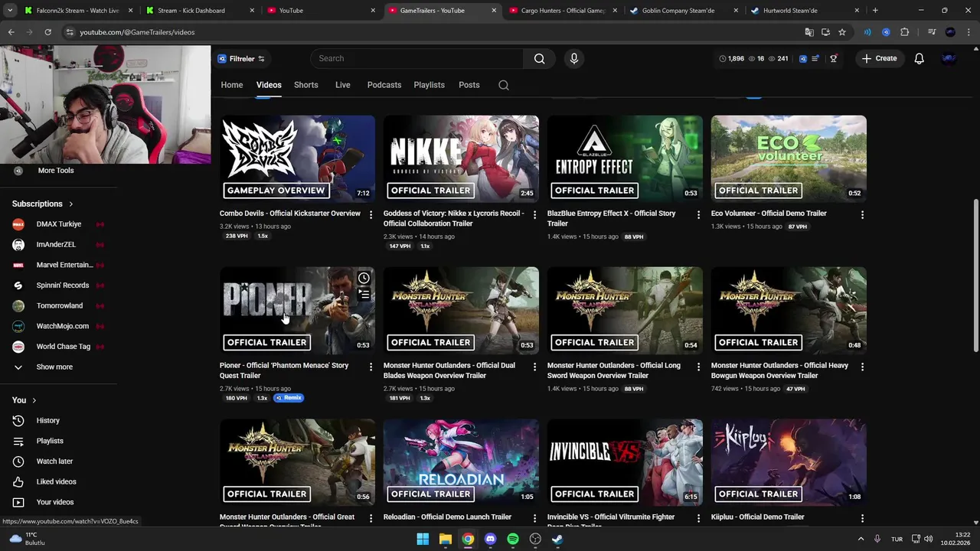Open Playlists in the left sidebar
Screen dimensions: 980x551
[x=50, y=441]
